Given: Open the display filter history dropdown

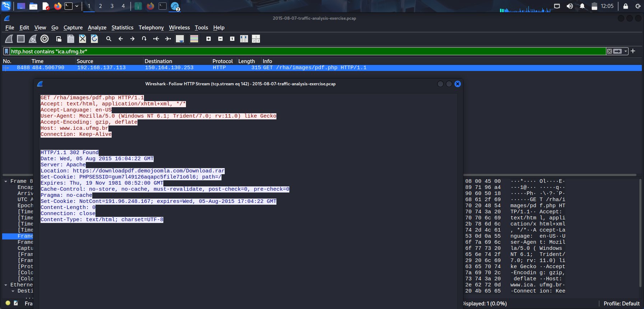Looking at the screenshot, I should [x=626, y=51].
